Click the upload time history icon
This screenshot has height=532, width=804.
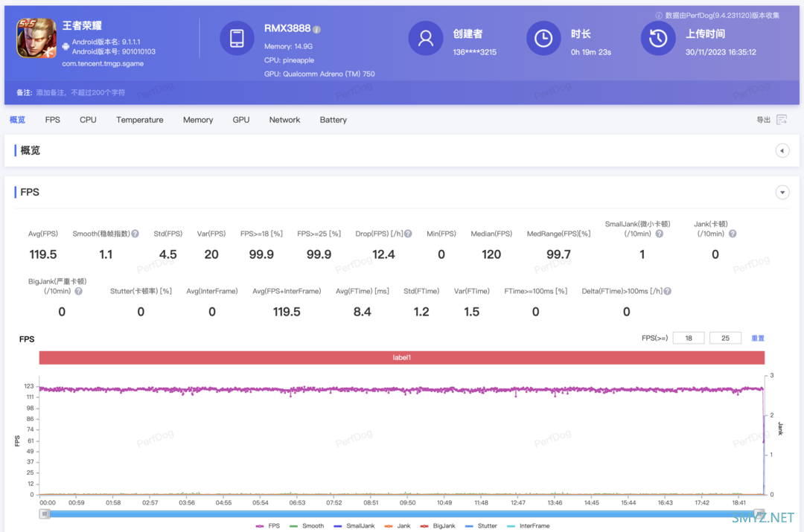tap(658, 38)
